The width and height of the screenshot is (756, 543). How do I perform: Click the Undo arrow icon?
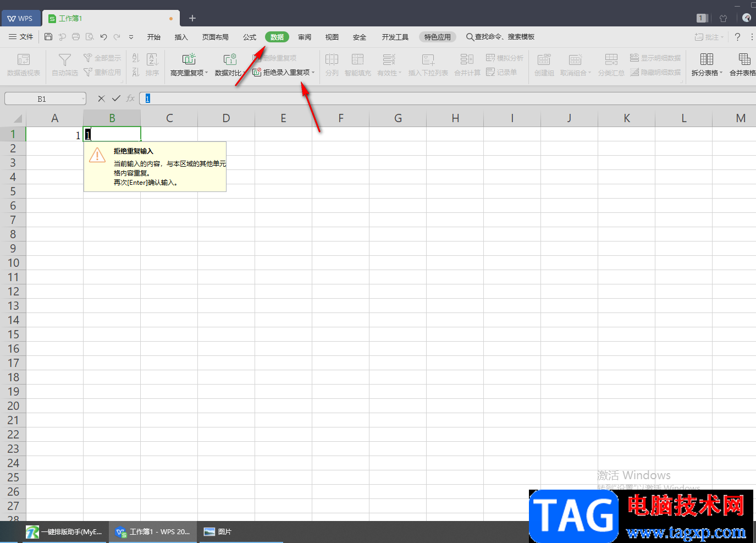click(x=103, y=37)
